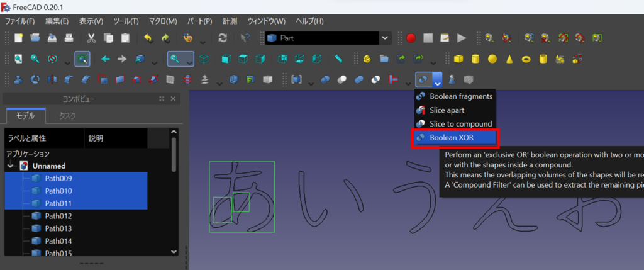644x270 pixels.
Task: Click the Open file folder icon
Action: tap(35, 38)
